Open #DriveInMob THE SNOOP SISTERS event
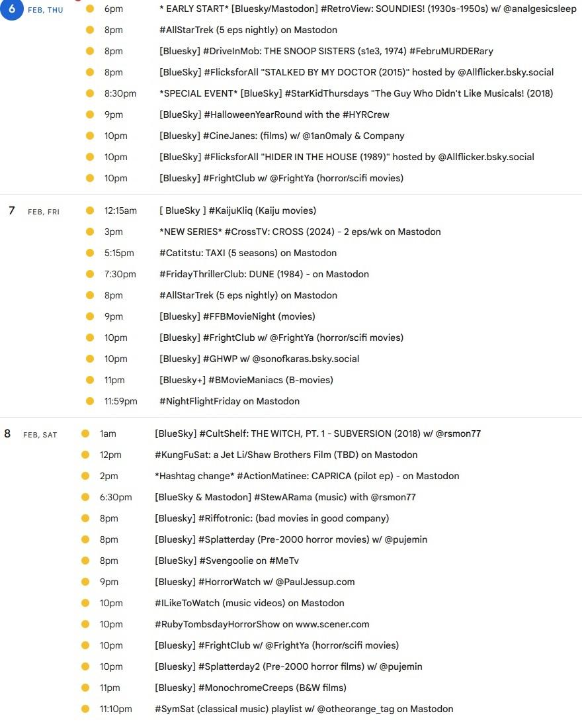The width and height of the screenshot is (582, 728). click(x=326, y=51)
